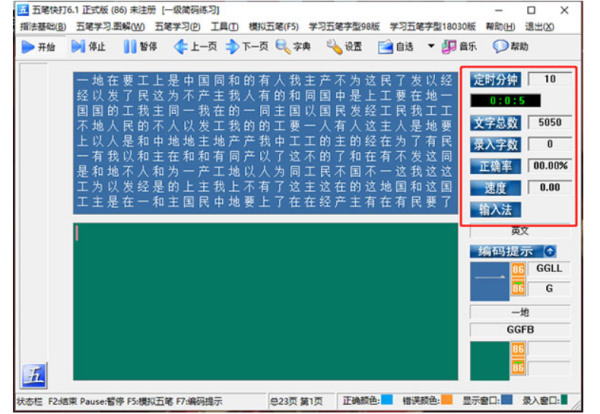Open the 五笔学习.图解(W) menu
This screenshot has height=414, width=600.
(110, 27)
